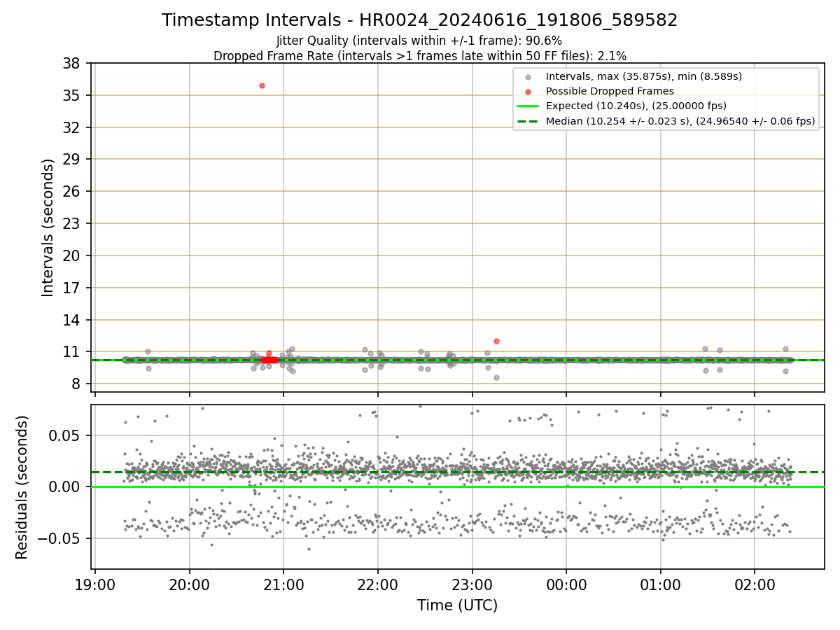This screenshot has width=840, height=630.
Task: Click the 02:00 tick label
Action: click(755, 583)
